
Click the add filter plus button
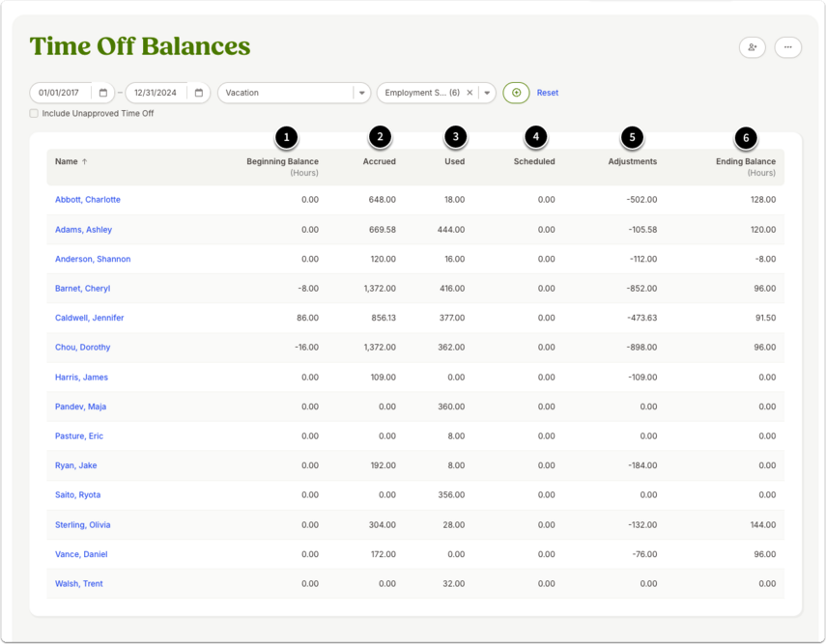(x=516, y=93)
